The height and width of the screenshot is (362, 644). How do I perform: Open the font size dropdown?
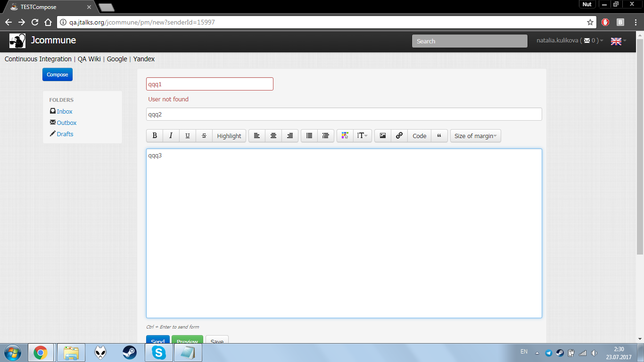click(362, 136)
